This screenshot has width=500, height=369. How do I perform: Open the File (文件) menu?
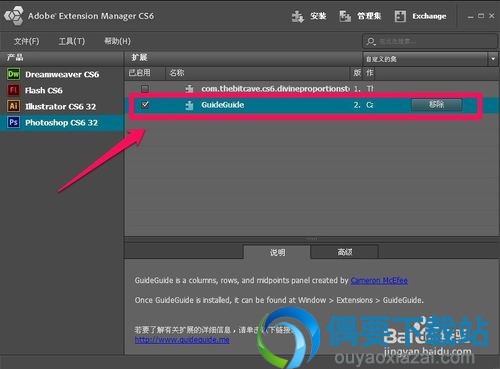click(27, 41)
